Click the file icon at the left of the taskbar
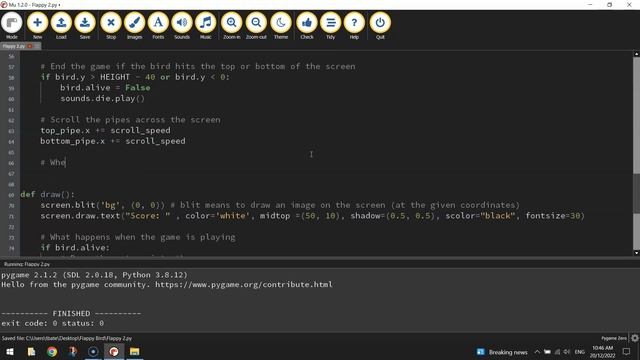Screen dimensions: 640x360 point(31,351)
